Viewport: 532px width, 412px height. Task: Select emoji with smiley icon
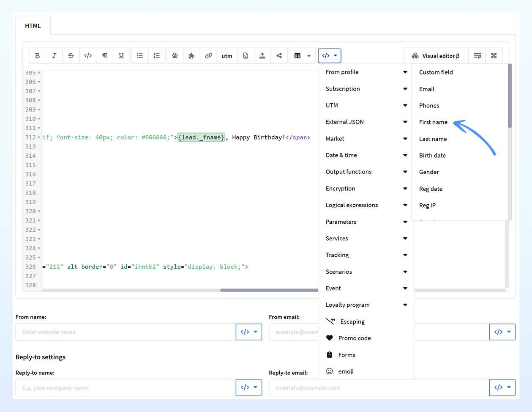click(x=366, y=371)
